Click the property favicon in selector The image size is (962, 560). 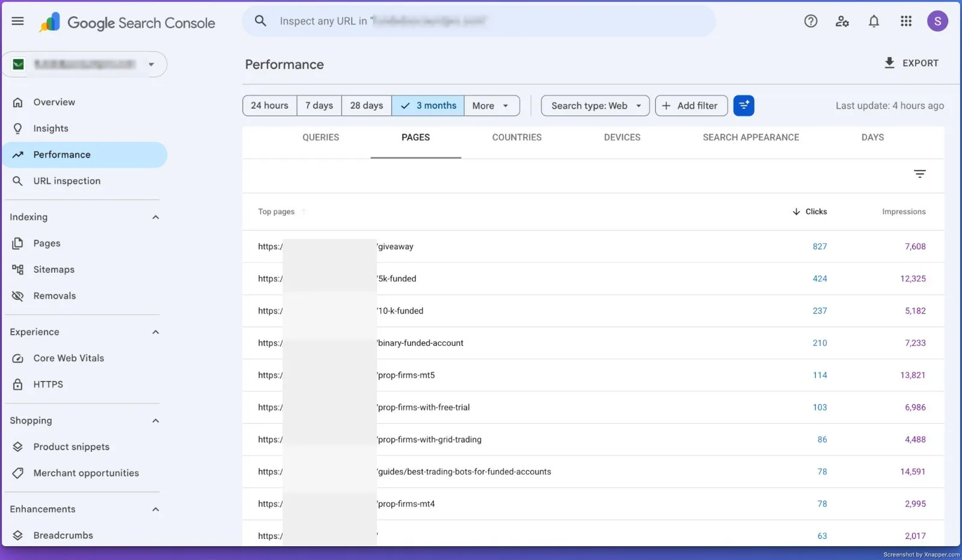point(19,64)
